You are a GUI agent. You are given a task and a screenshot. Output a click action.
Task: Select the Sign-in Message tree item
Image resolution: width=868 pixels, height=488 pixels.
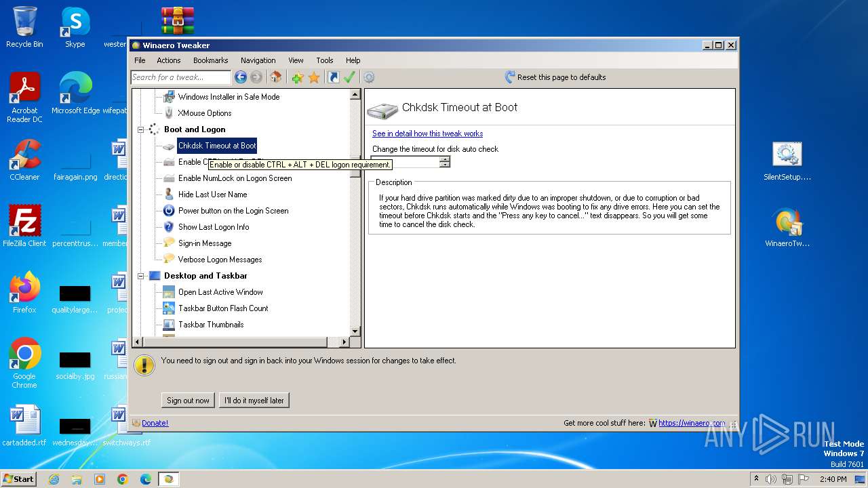click(x=205, y=243)
